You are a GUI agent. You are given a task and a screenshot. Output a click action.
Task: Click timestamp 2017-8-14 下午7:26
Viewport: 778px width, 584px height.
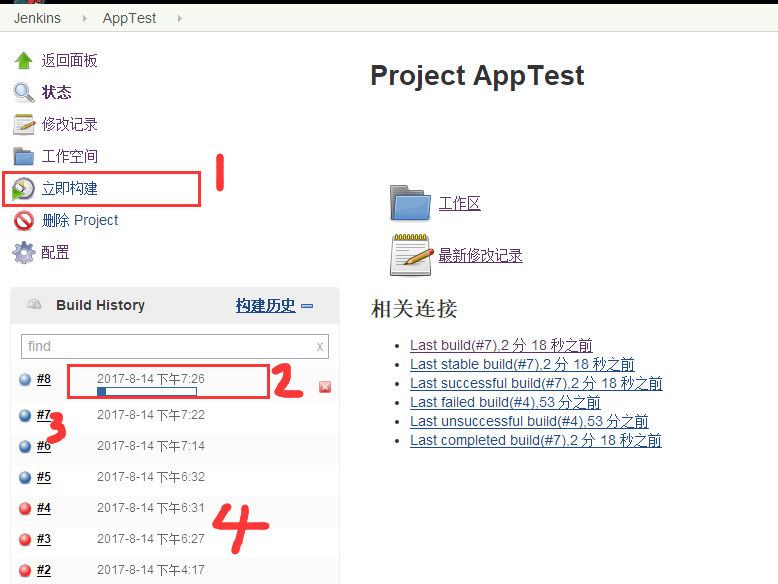point(151,379)
